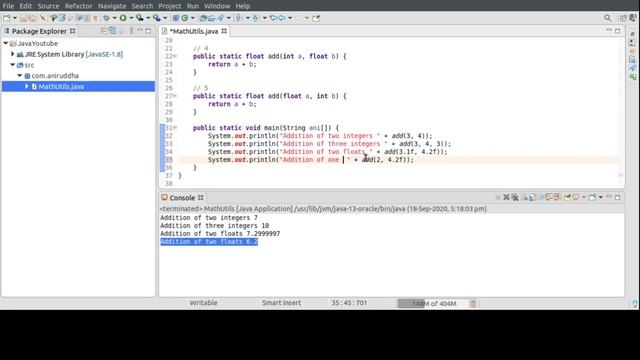Expand the JRE System Library node
The image size is (640, 360).
point(12,54)
